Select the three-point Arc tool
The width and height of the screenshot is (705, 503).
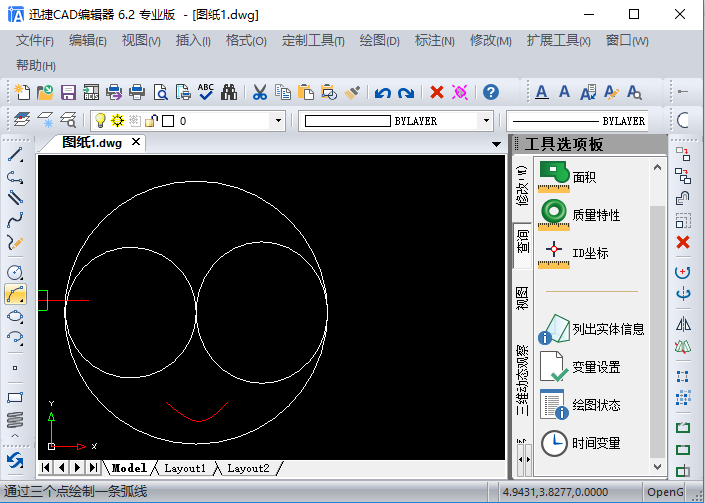[15, 294]
